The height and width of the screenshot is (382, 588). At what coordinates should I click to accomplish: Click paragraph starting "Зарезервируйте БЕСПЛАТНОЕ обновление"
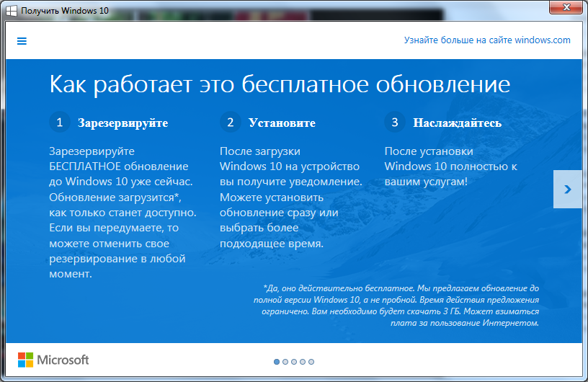[x=122, y=213]
